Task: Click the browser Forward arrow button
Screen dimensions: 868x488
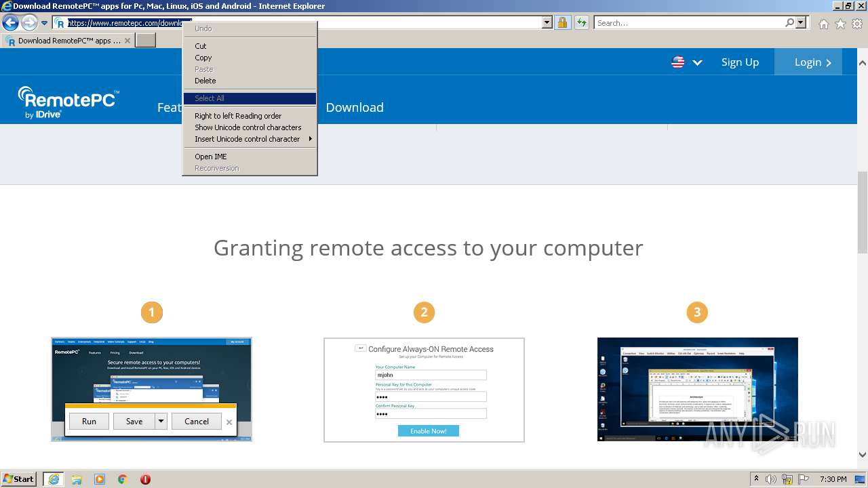Action: coord(29,23)
